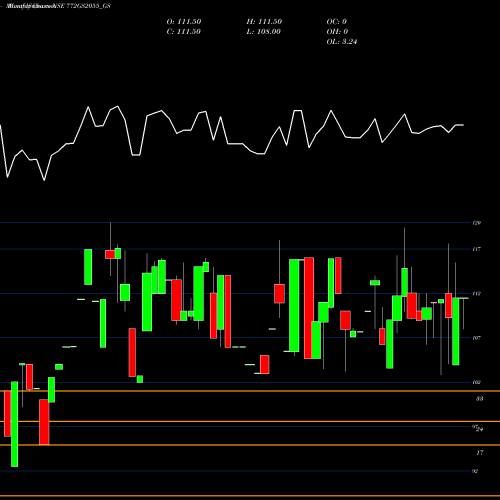Viewport: 500px width, 500px height.
Task: Click the end of the white indicator line
Action: tap(463, 125)
